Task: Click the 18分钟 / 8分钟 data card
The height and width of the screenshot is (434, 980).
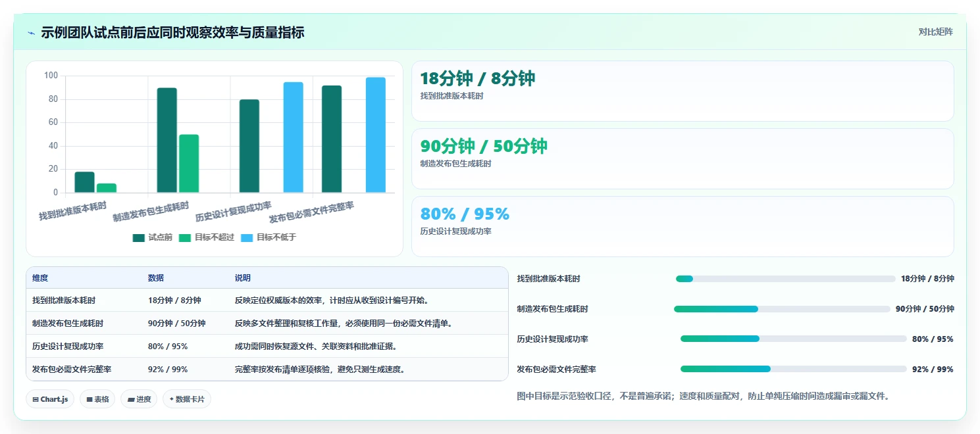Action: coord(683,91)
